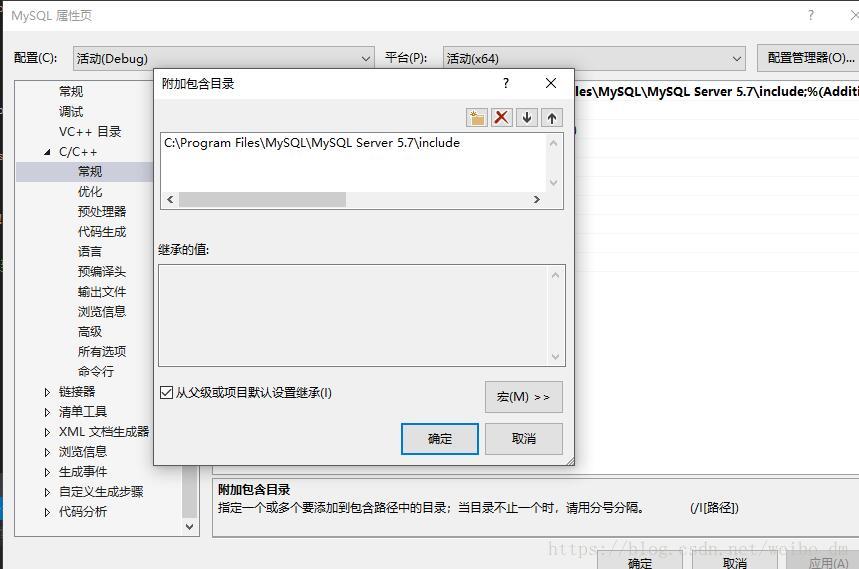
Task: Open the 配置 dropdown showing 活动(Debug)
Action: tap(224, 59)
